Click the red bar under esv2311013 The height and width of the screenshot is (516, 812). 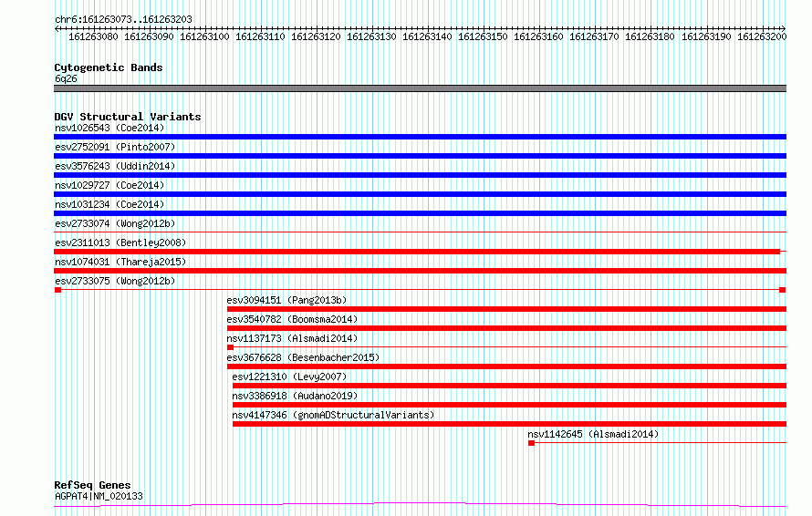[417, 252]
